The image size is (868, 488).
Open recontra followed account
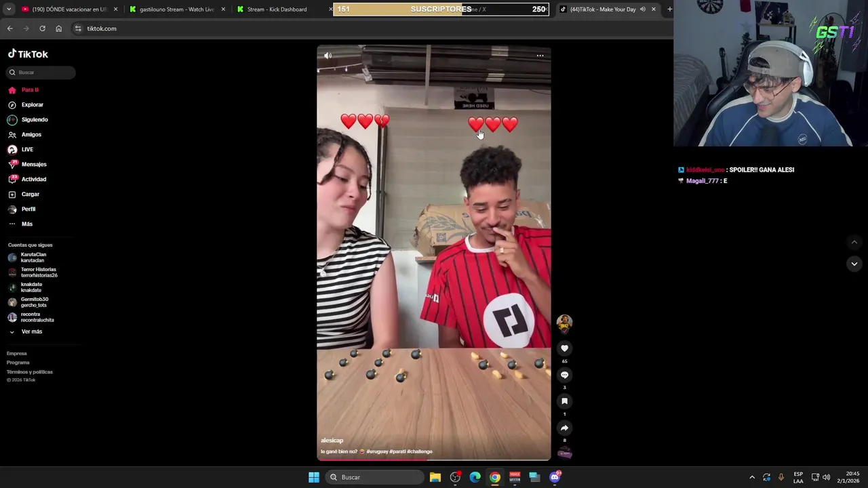coord(33,317)
